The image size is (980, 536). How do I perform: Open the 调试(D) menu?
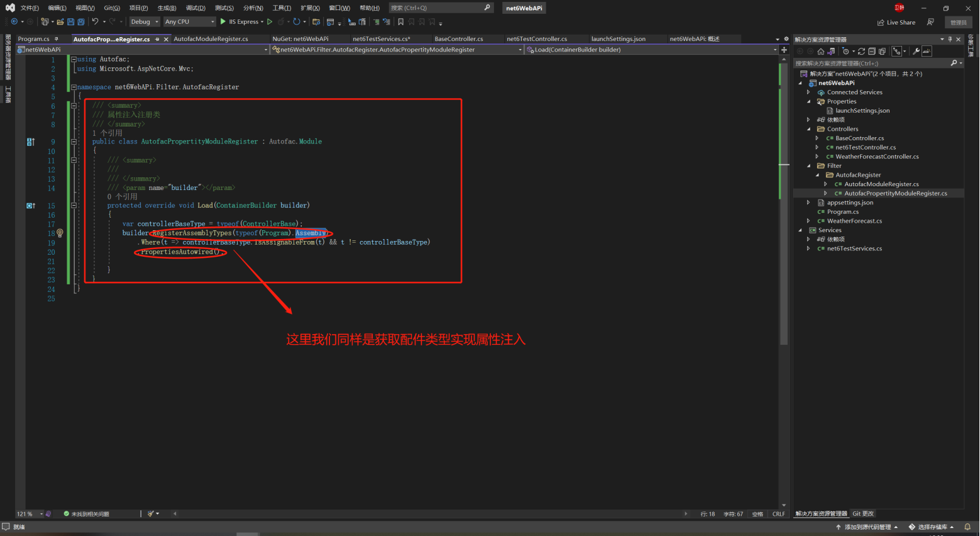pyautogui.click(x=195, y=8)
